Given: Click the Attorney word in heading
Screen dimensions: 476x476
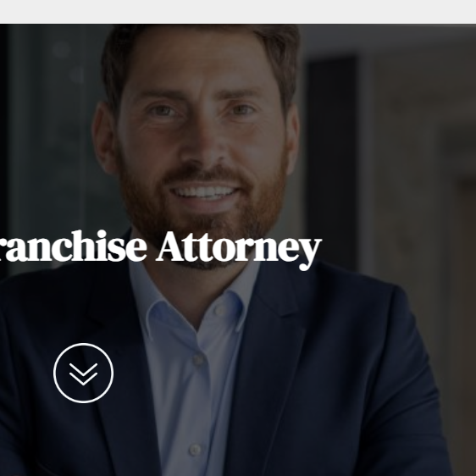Looking at the screenshot, I should (x=239, y=249).
